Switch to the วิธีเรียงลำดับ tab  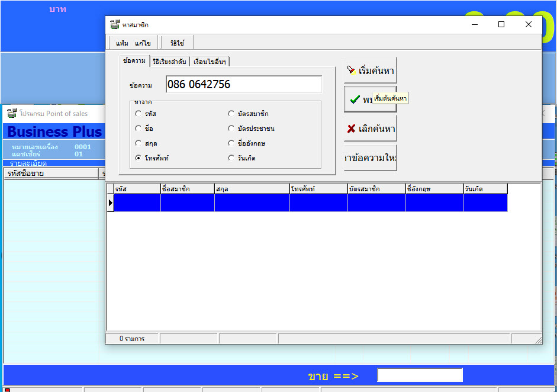169,62
